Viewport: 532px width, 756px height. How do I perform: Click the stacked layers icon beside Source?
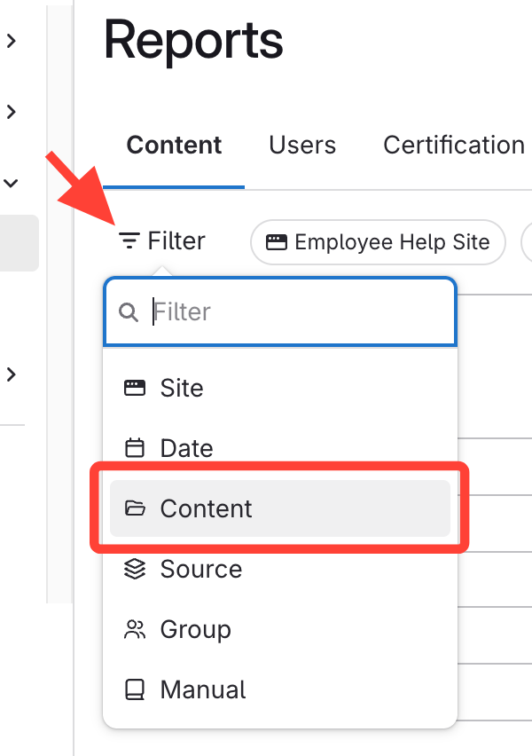pos(135,569)
